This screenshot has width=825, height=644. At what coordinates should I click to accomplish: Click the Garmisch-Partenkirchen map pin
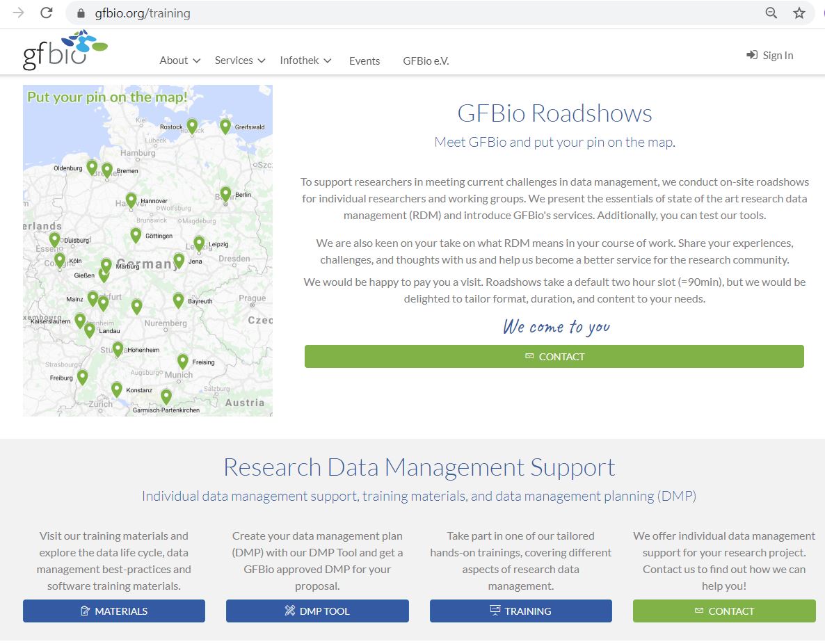click(x=166, y=396)
